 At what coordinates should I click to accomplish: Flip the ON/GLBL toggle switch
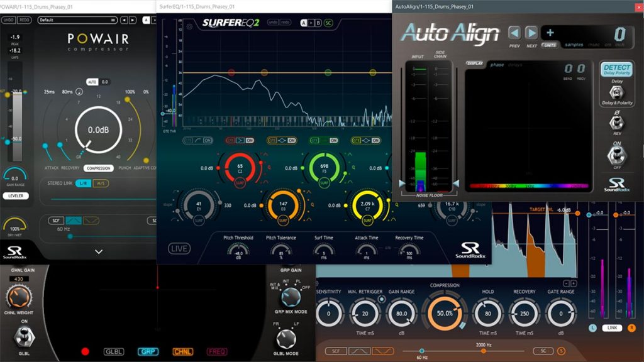(x=24, y=337)
